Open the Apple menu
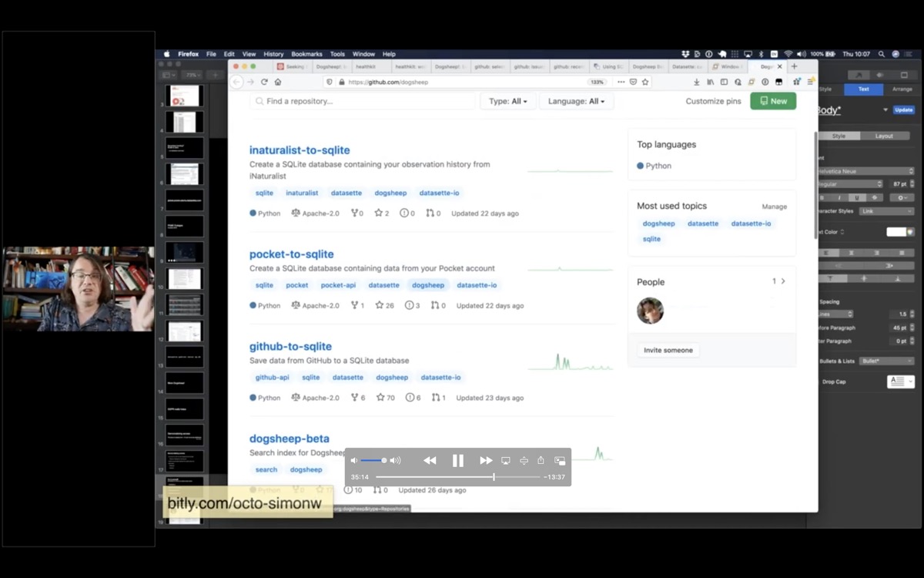 166,54
